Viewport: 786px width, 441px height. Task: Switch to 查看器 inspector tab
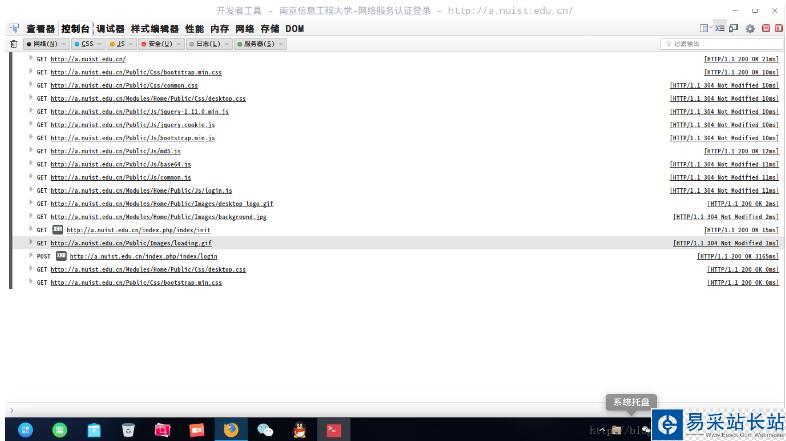pos(40,29)
